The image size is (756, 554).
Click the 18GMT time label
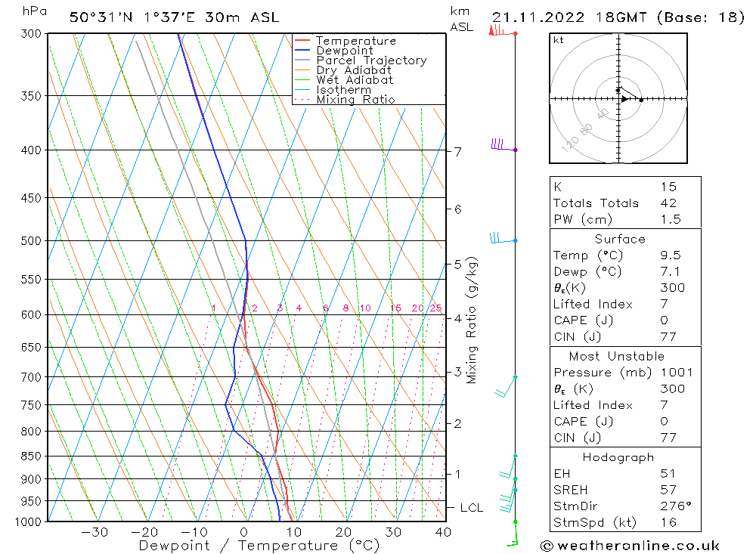tap(621, 17)
